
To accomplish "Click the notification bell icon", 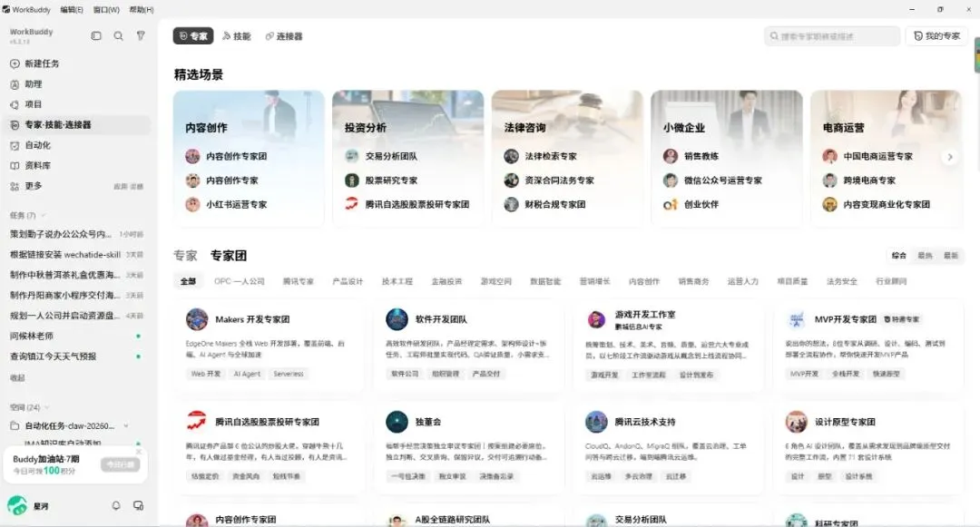I will pos(116,506).
